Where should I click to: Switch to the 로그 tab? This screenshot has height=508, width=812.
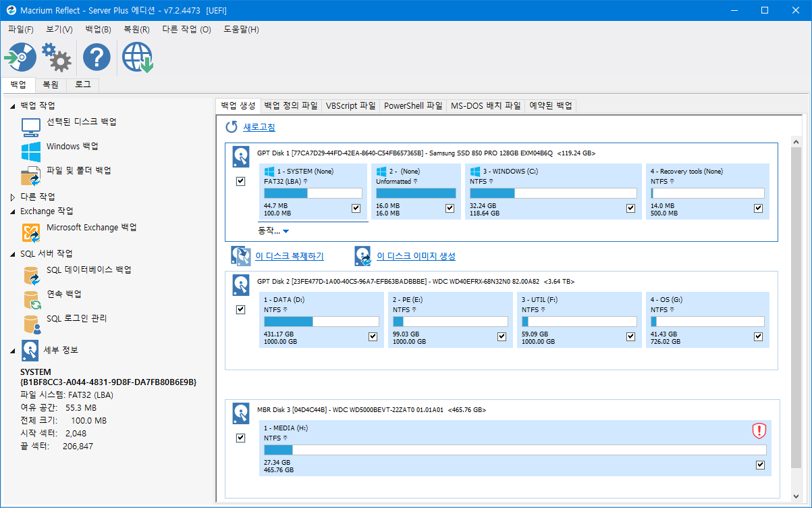coord(83,84)
